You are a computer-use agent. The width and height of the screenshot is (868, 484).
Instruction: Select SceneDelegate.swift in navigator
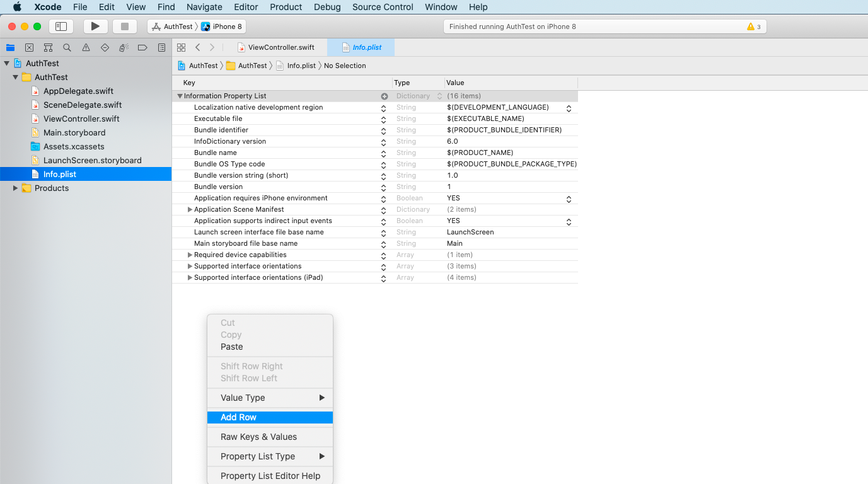(x=83, y=105)
